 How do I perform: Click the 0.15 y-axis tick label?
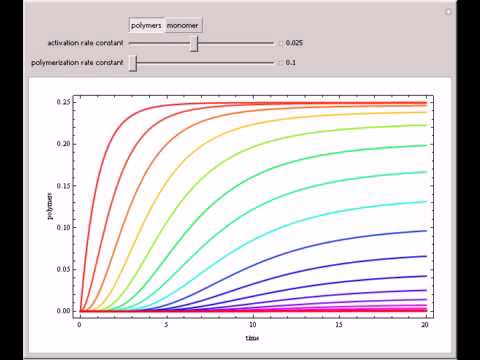(x=63, y=186)
